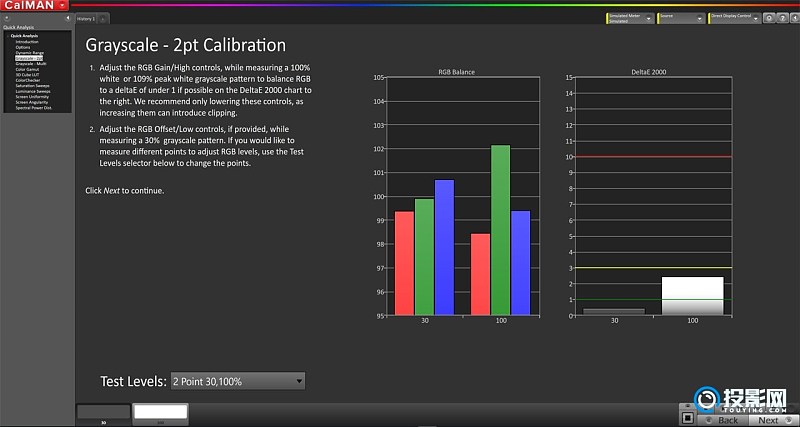This screenshot has width=800, height=427.
Task: Click the RGB Balance chart title
Action: point(457,72)
